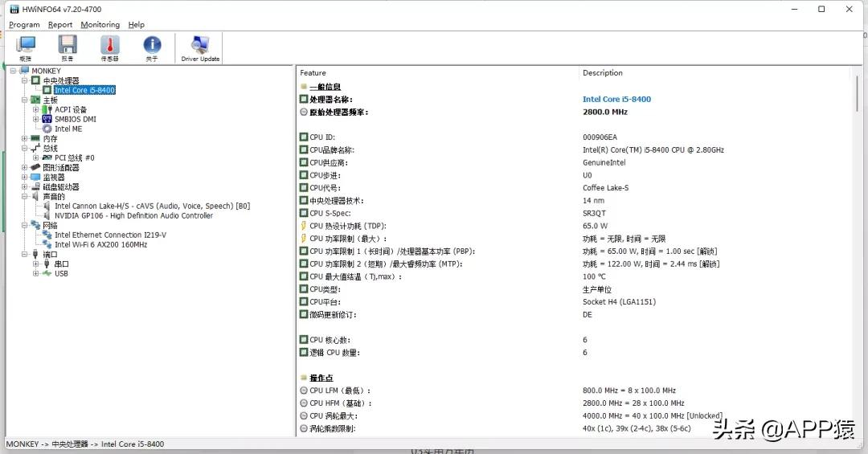The image size is (868, 454).
Task: Open the Help menu
Action: 136,25
